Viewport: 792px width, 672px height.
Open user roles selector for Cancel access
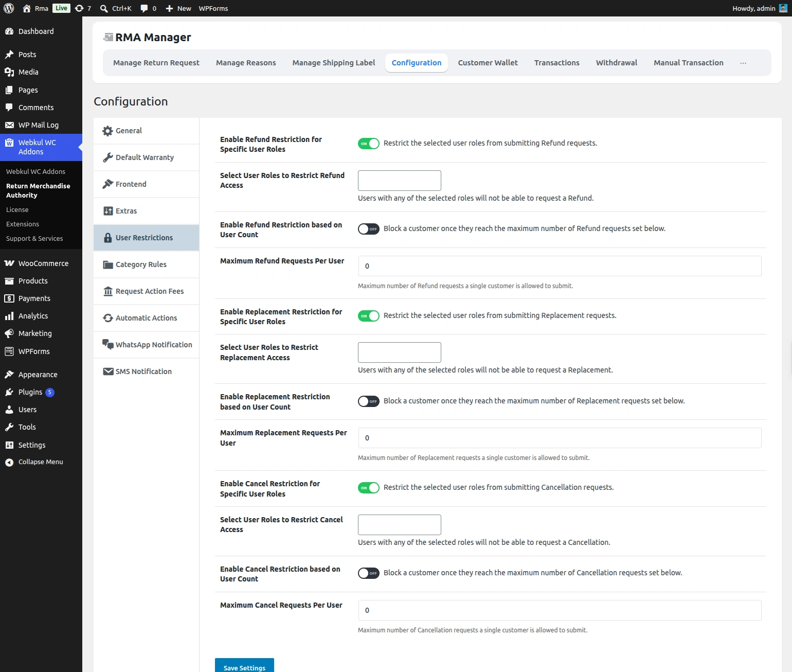400,525
